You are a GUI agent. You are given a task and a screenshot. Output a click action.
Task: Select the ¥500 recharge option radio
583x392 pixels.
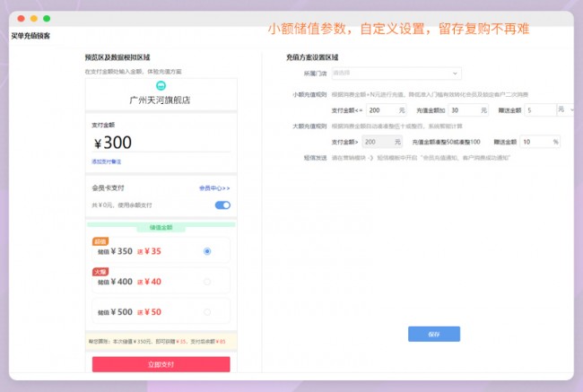click(207, 312)
